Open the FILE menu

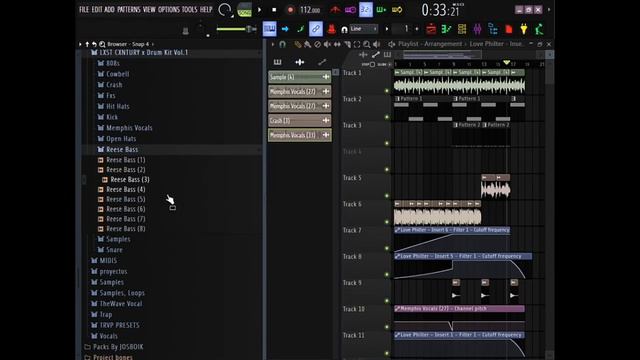tap(84, 9)
